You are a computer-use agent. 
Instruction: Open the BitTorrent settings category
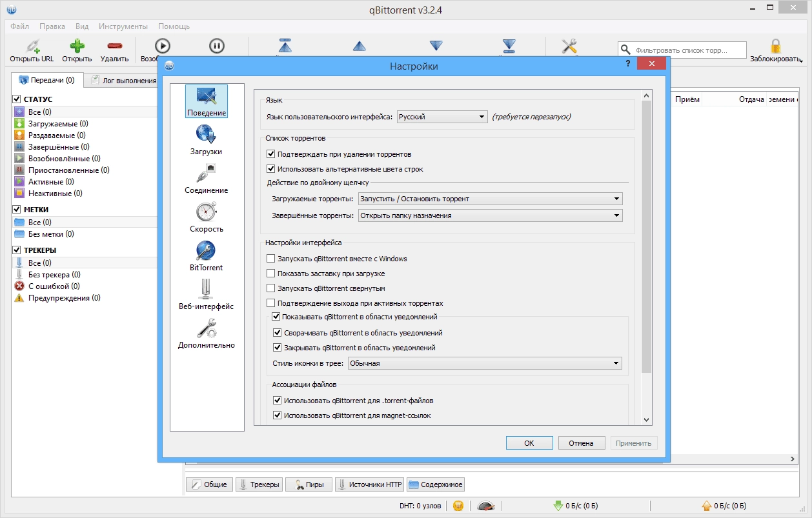point(207,256)
